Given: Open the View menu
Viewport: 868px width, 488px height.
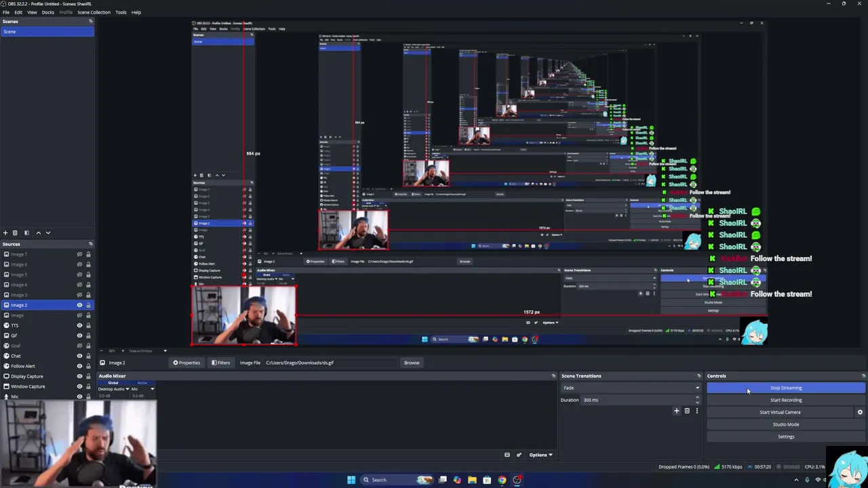Looking at the screenshot, I should (x=32, y=12).
